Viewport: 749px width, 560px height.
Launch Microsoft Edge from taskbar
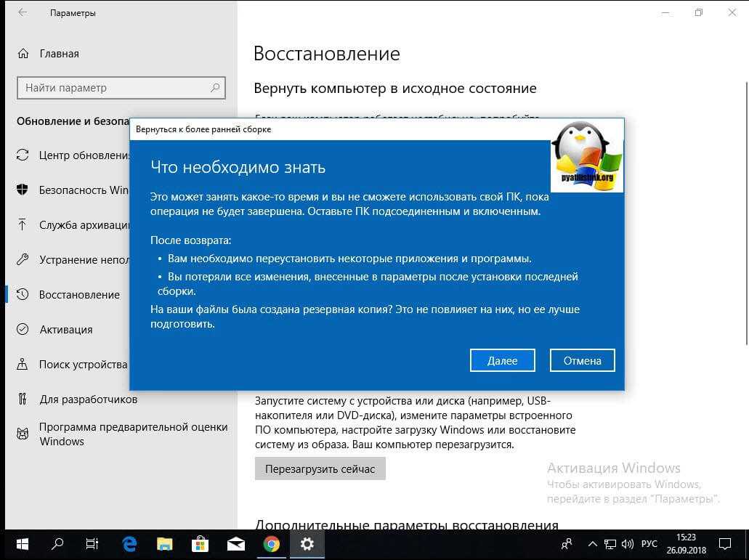tap(129, 544)
